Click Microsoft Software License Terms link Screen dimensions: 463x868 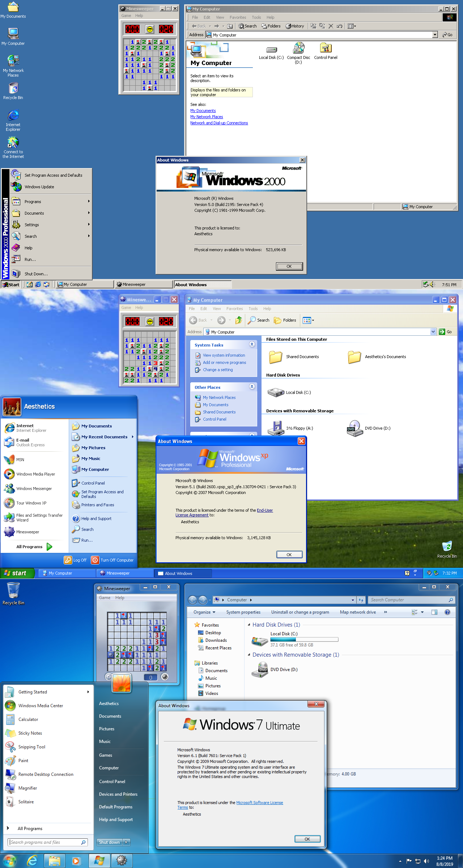click(230, 805)
